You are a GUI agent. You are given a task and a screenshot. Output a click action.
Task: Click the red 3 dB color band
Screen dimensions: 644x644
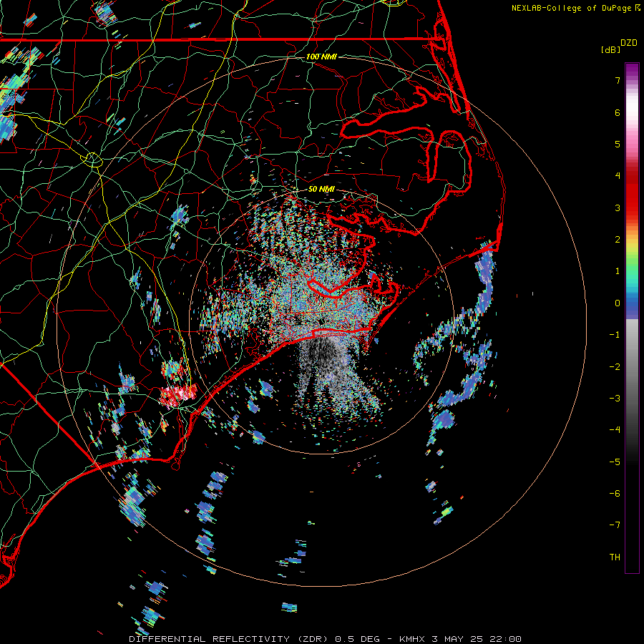[632, 203]
